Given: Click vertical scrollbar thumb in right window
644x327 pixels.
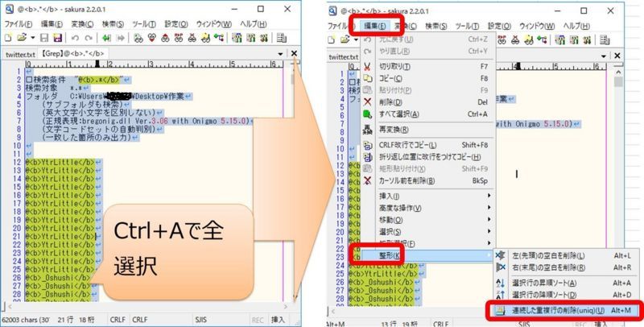Looking at the screenshot, I should pos(618,82).
